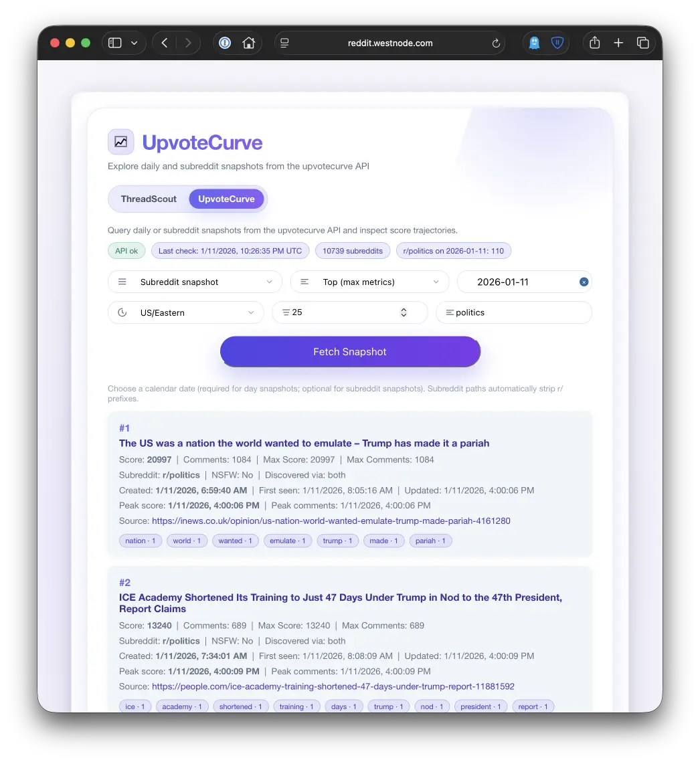
Task: Click the UpvoteCurve chart logo icon
Action: coord(120,142)
